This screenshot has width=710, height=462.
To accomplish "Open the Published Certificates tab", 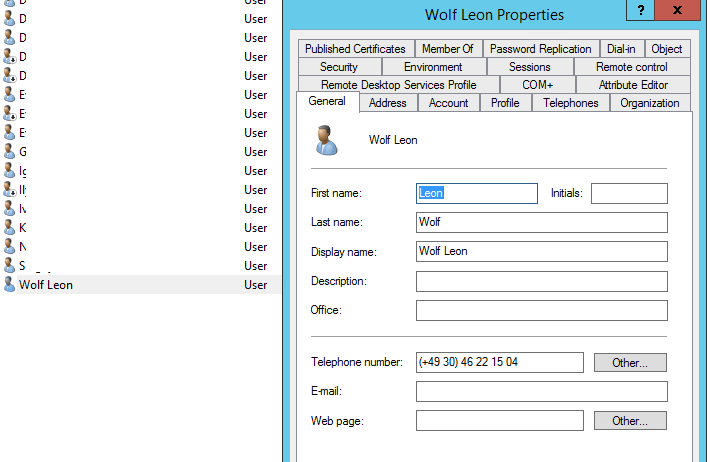I will (355, 48).
